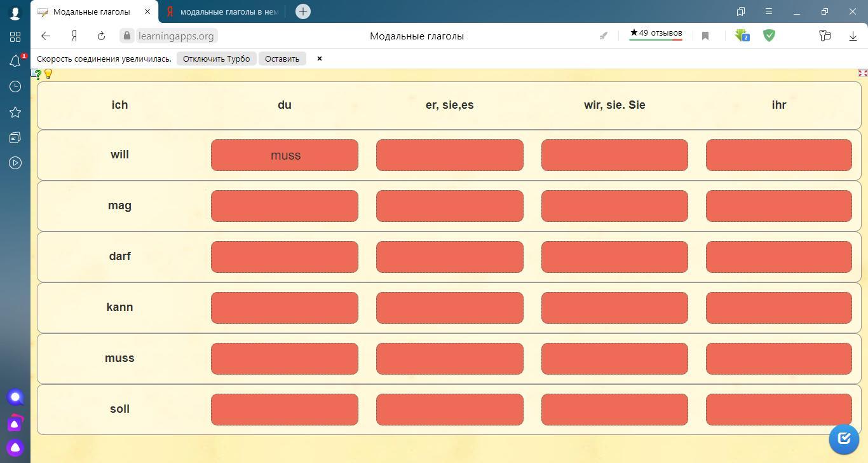Go back to previous page

pos(46,36)
